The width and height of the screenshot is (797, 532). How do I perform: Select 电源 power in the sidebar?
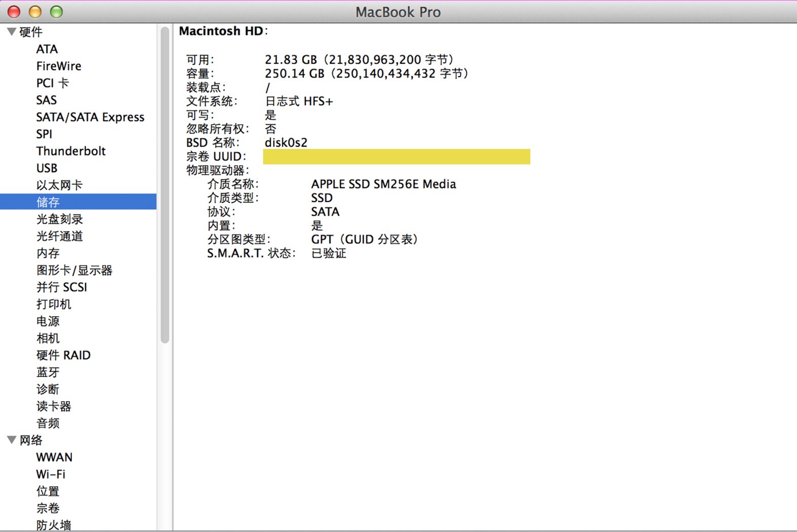(48, 321)
